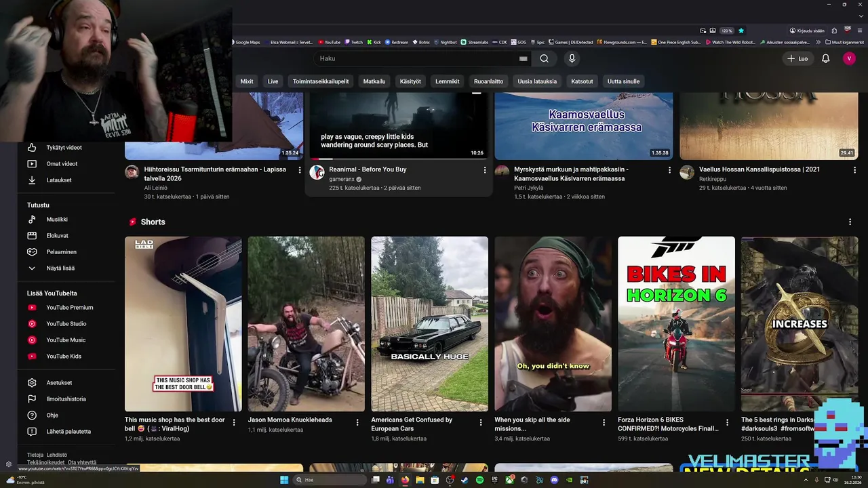Open the on-screen keyboard icon in search box
The height and width of the screenshot is (488, 868).
pyautogui.click(x=523, y=59)
